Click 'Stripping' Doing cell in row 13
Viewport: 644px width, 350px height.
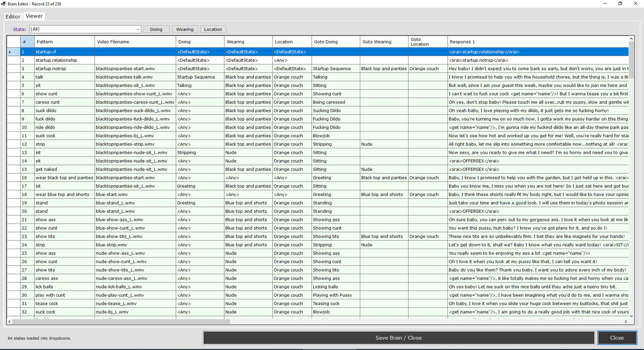[200, 153]
